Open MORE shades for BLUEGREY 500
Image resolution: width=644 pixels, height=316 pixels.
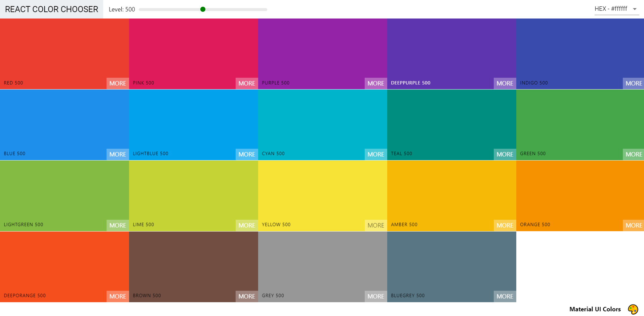pos(505,296)
